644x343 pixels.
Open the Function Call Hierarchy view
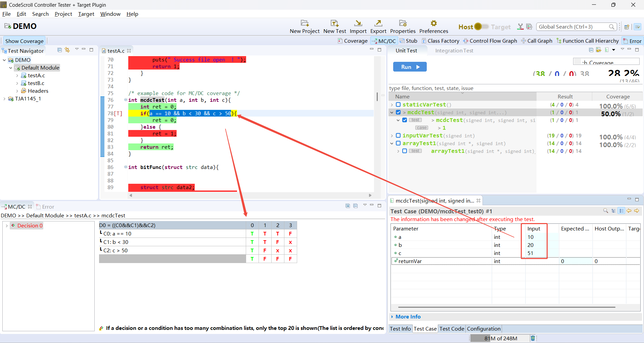(588, 41)
